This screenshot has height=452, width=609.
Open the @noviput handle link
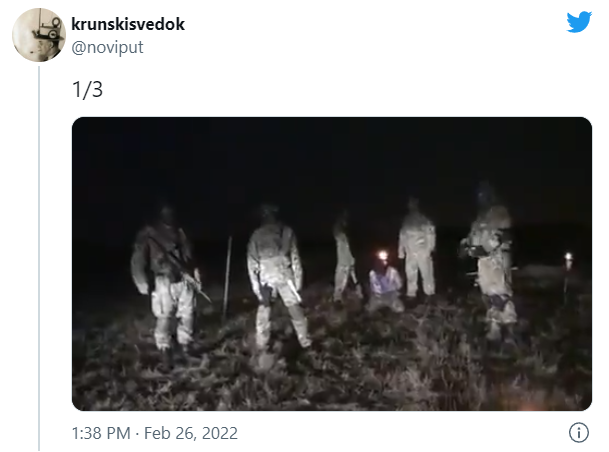[108, 48]
